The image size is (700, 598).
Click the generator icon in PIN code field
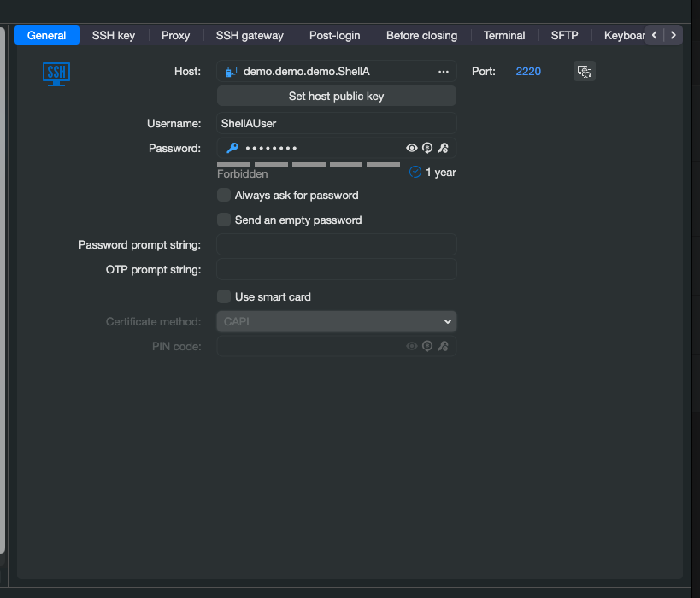(x=427, y=346)
